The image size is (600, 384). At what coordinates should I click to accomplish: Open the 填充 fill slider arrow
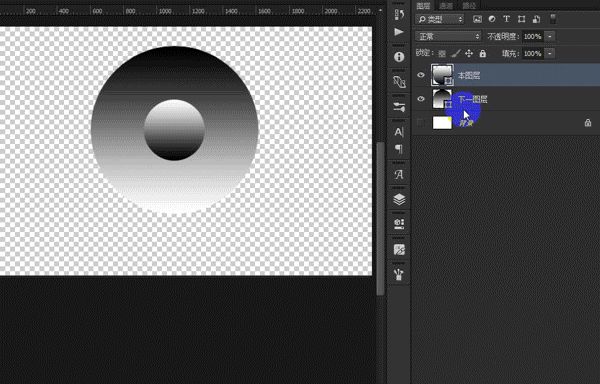tap(550, 54)
